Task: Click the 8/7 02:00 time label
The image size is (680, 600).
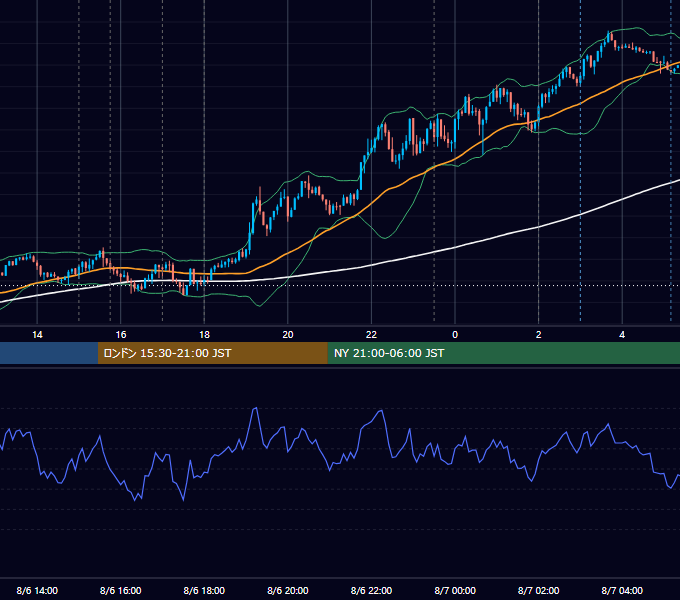Action: [x=539, y=590]
